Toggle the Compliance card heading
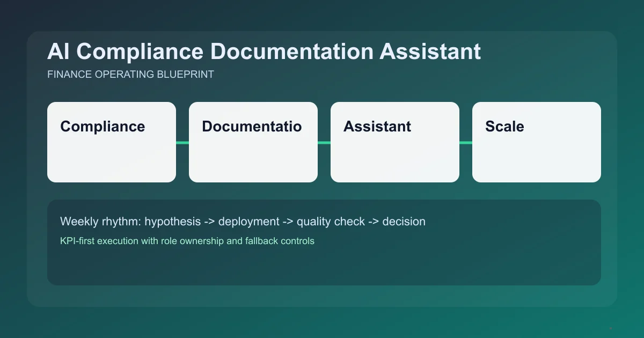The image size is (644, 338). click(103, 127)
